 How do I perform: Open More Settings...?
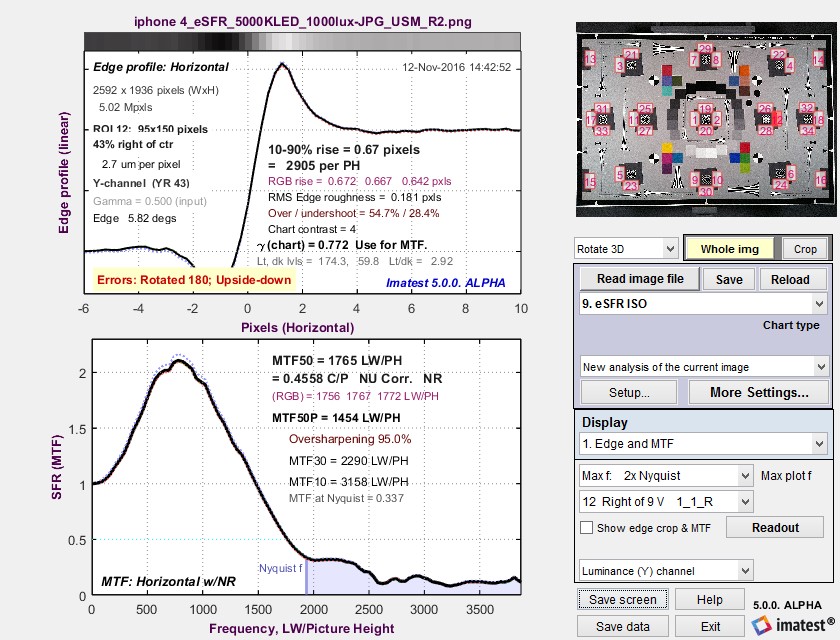point(759,393)
